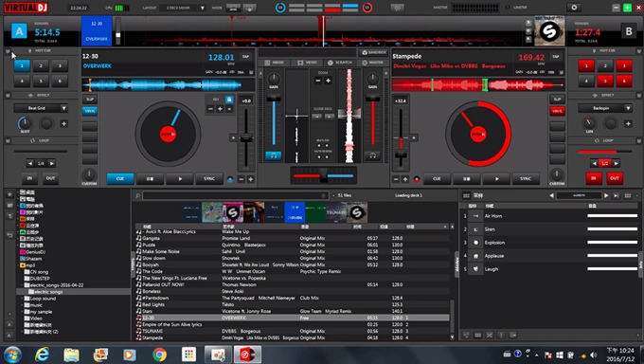Click deck A volume fader

tap(274, 98)
